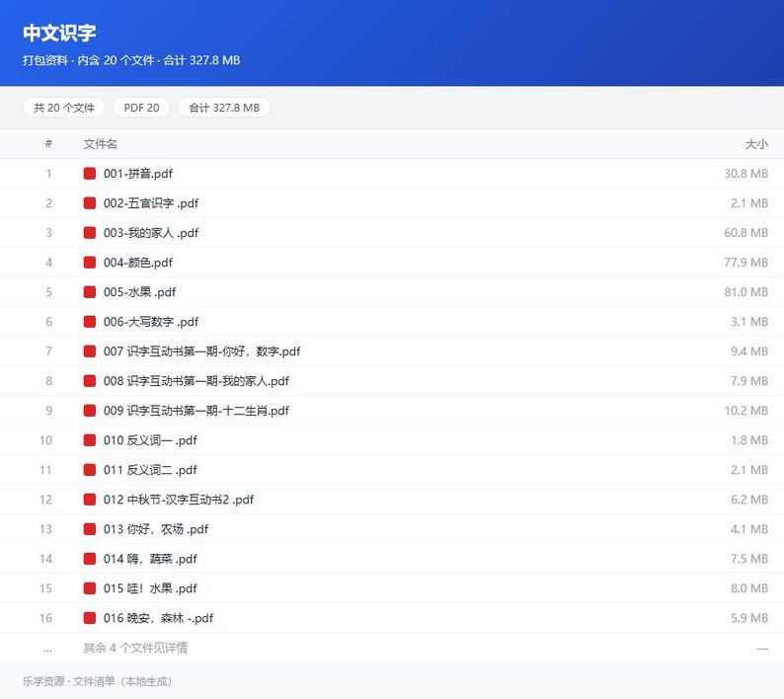Click the PDF 20 filter pill
Viewport: 784px width, 699px height.
(141, 108)
